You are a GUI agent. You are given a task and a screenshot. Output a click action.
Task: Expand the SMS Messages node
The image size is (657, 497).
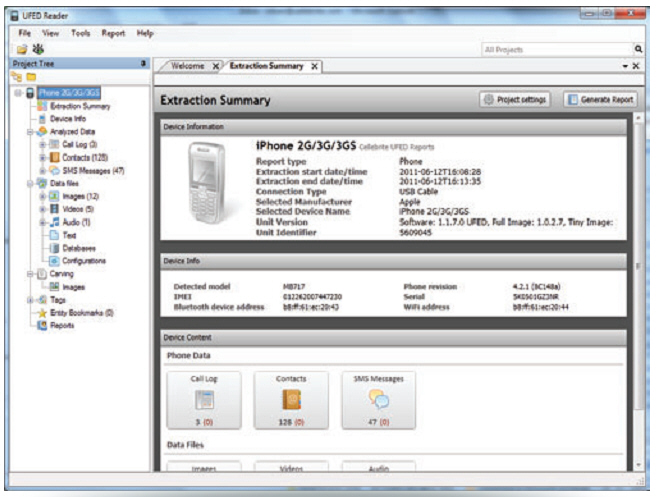pyautogui.click(x=43, y=171)
